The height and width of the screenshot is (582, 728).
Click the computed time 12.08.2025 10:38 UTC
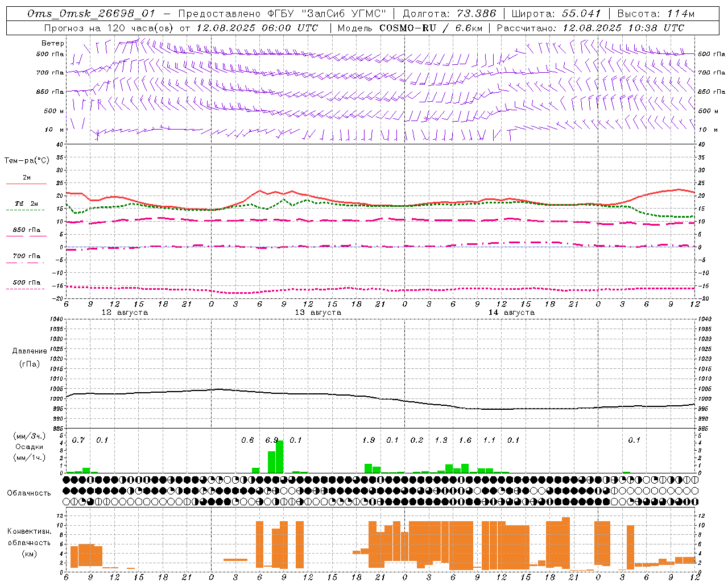tap(623, 28)
